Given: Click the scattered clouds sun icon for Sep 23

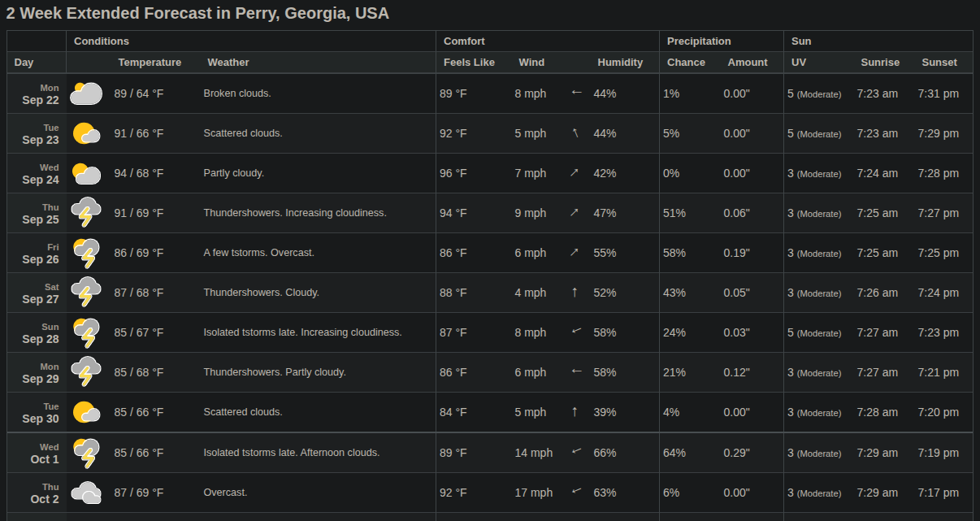Looking at the screenshot, I should [x=86, y=133].
